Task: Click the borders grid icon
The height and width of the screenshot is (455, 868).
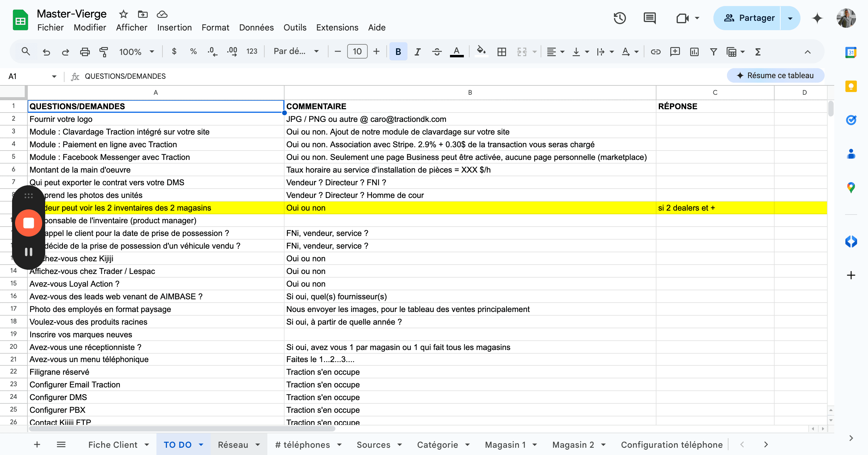Action: pyautogui.click(x=502, y=52)
